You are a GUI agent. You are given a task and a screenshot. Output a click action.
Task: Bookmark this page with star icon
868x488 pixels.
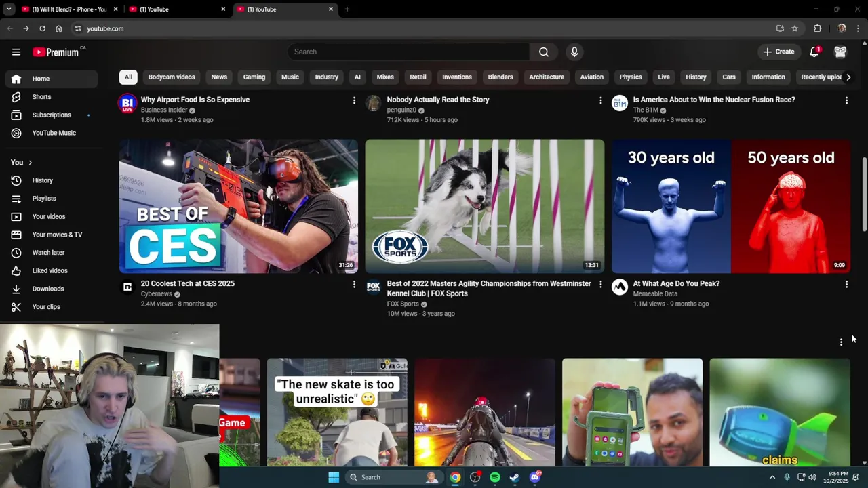click(x=795, y=28)
